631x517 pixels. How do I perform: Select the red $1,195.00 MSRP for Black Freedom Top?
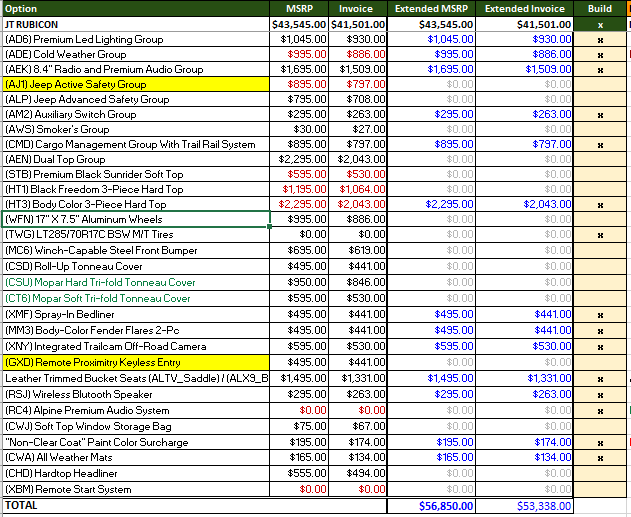[x=299, y=189]
